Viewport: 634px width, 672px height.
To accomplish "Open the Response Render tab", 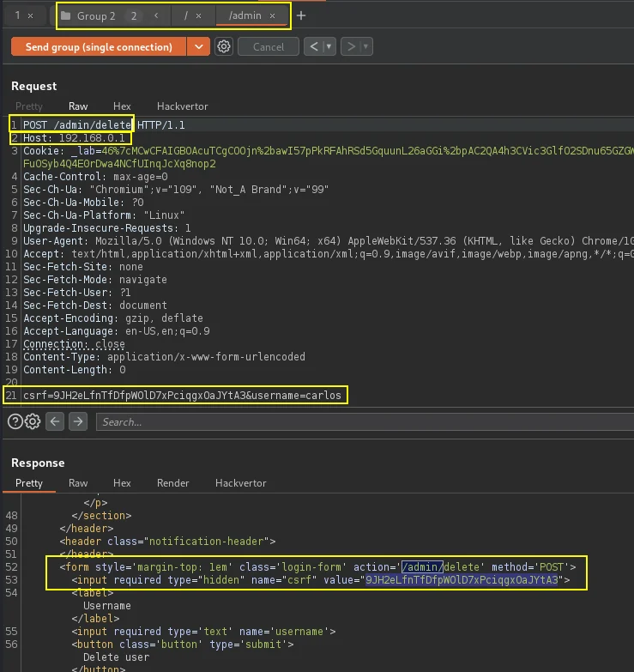I will 172,483.
